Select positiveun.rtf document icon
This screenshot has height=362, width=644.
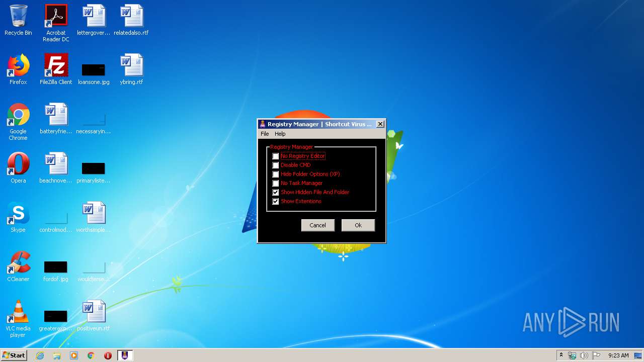point(94,316)
